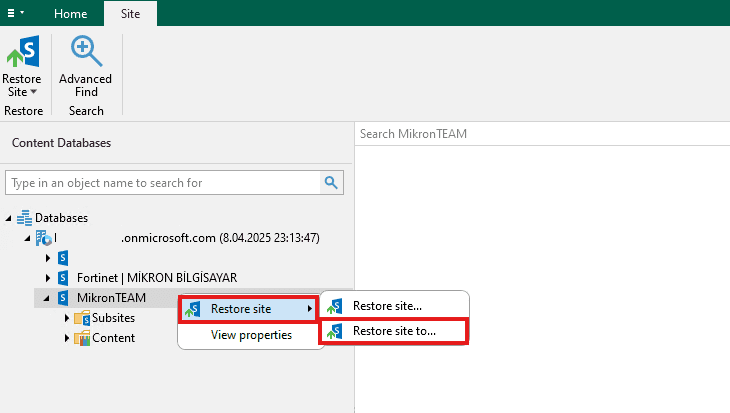Select the MikronTEAM tree item
Viewport: 730px width, 413px height.
click(x=111, y=298)
